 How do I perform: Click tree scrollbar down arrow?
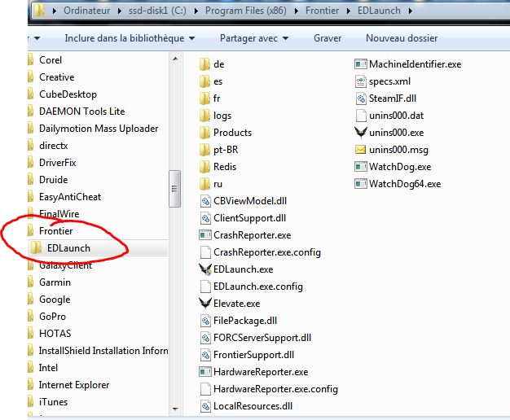click(x=175, y=409)
